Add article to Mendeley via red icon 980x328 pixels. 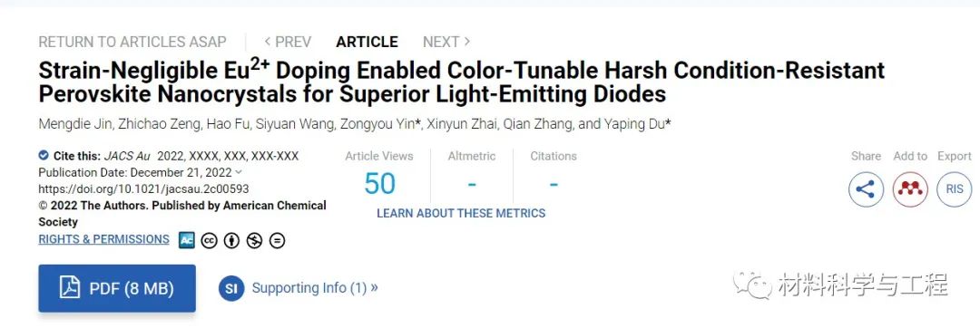pyautogui.click(x=910, y=189)
